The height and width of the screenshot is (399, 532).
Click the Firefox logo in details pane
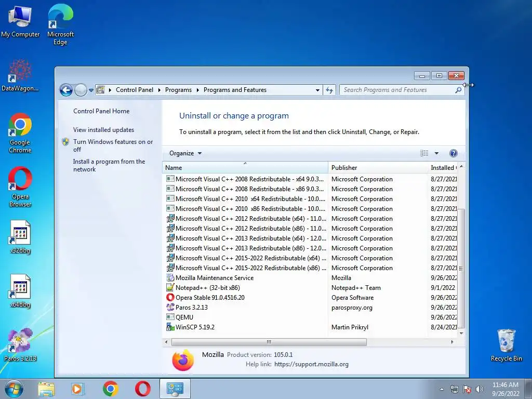pos(183,360)
